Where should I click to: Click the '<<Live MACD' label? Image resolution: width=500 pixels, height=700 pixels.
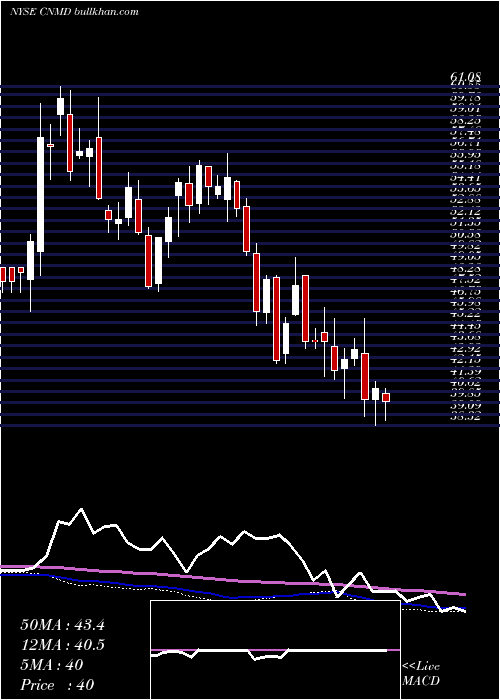421,674
